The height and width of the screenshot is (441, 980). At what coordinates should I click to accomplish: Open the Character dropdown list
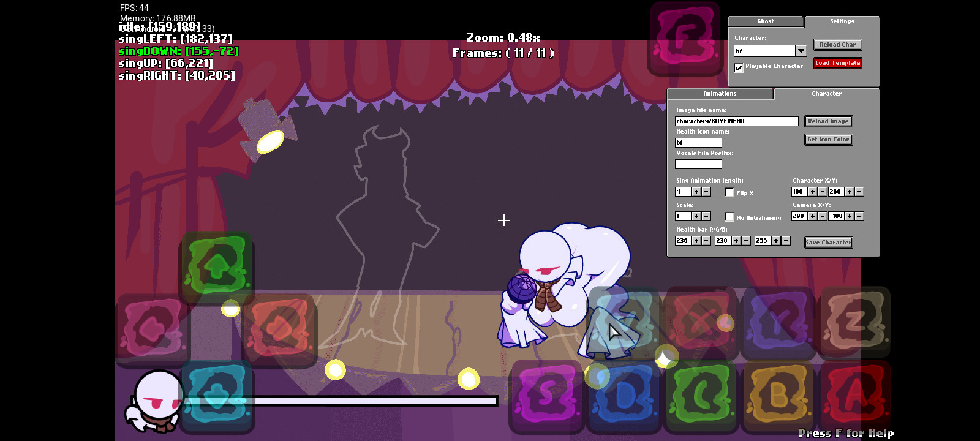pyautogui.click(x=801, y=51)
